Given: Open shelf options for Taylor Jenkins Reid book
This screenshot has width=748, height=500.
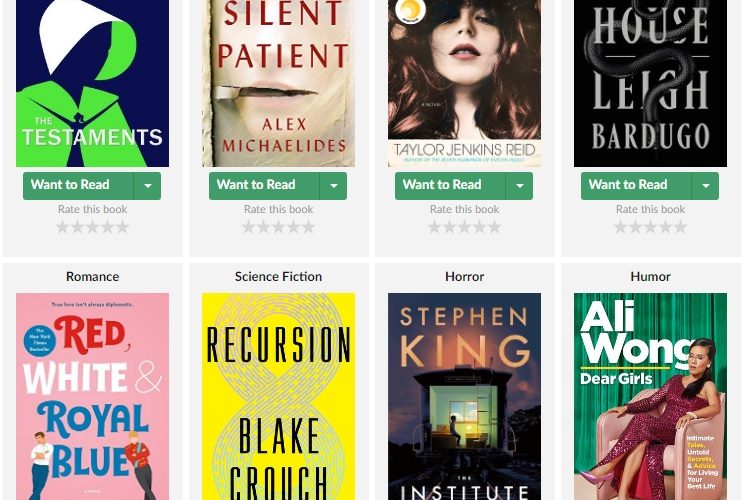Looking at the screenshot, I should tap(519, 186).
